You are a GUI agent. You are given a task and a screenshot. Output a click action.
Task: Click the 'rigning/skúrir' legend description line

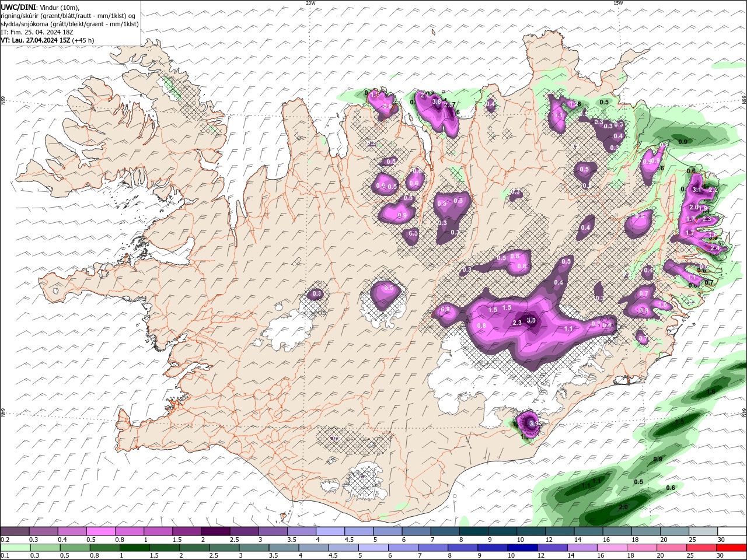[x=68, y=15]
